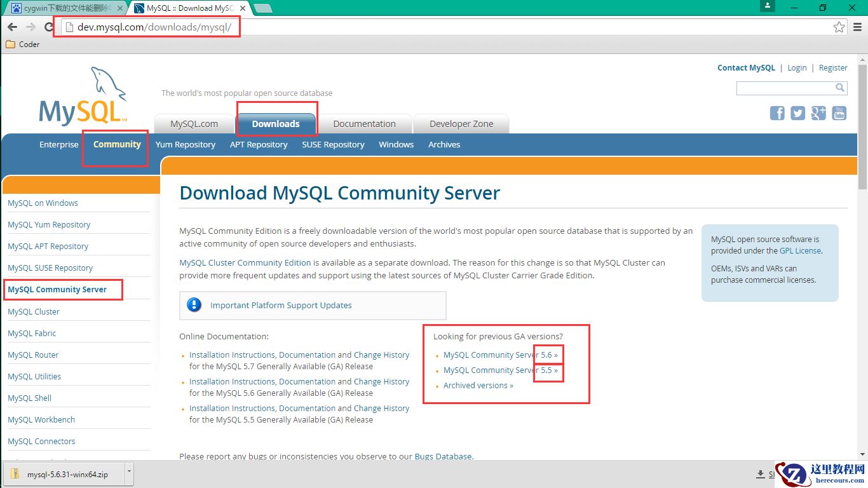The height and width of the screenshot is (488, 868).
Task: Open the browser hamburger menu
Action: (857, 27)
